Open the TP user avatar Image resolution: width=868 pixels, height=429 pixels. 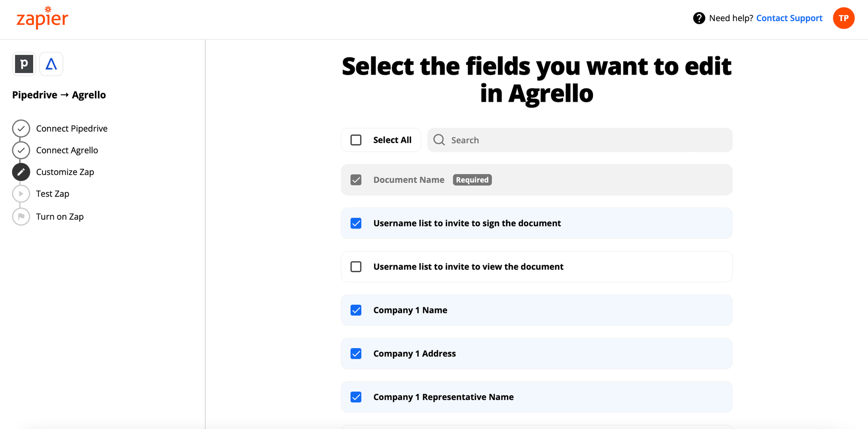click(843, 18)
